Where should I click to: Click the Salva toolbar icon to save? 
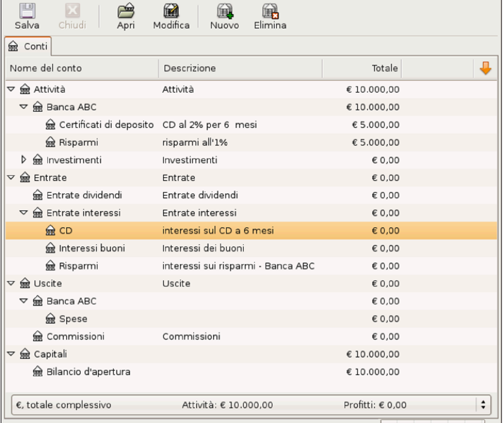point(27,14)
